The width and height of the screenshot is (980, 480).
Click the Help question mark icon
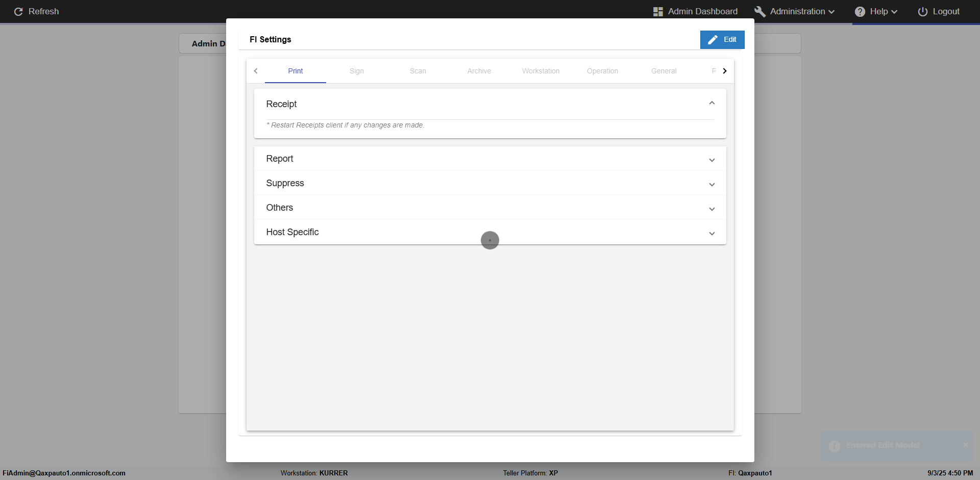pos(860,12)
